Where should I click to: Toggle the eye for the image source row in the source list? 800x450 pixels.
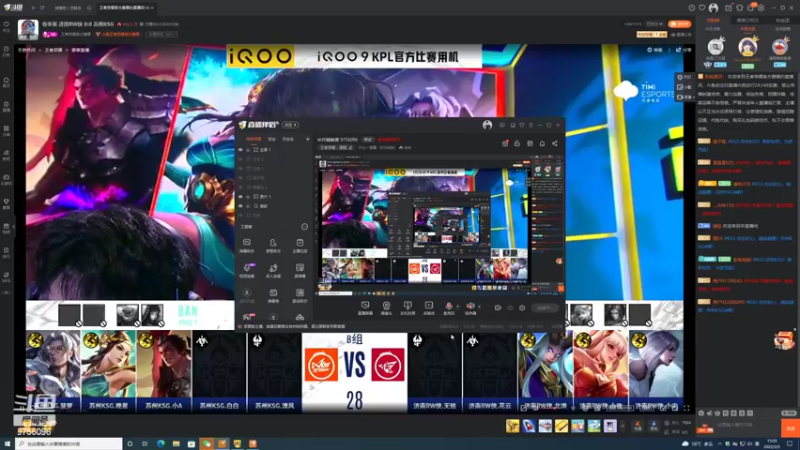pos(240,196)
